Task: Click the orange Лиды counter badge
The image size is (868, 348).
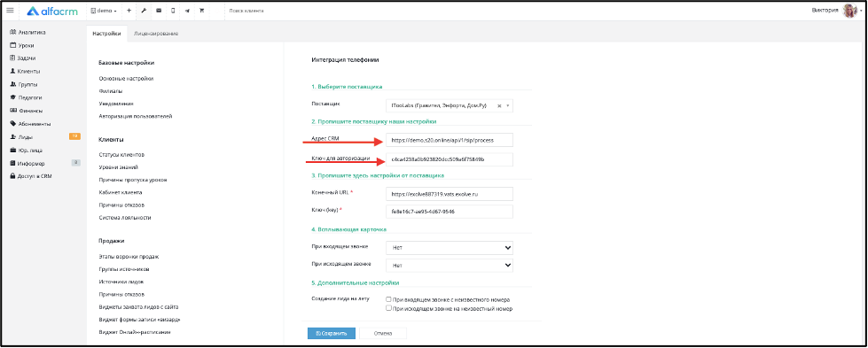Action: pos(74,136)
